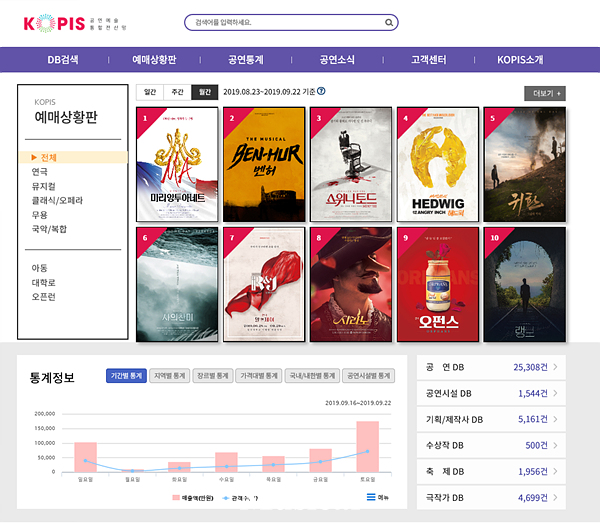600x523 pixels.
Task: Open the chart hamburger menu icon
Action: tap(371, 497)
